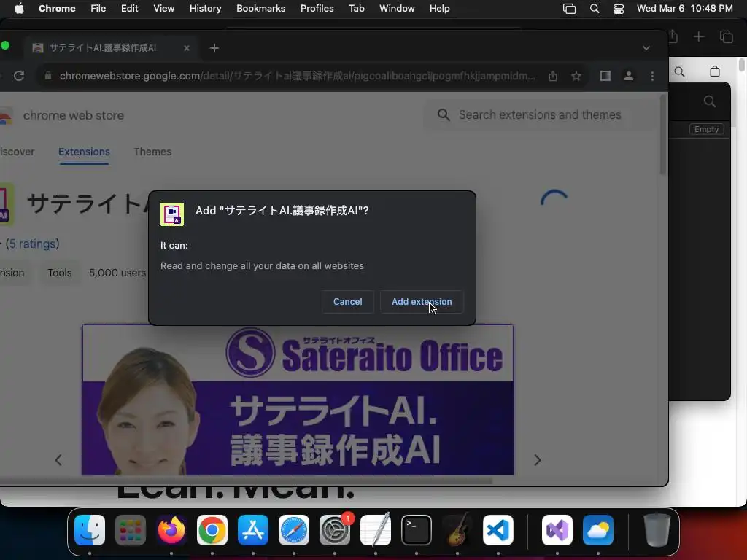The width and height of the screenshot is (747, 560).
Task: Click the Empty button in the background window
Action: pos(706,129)
